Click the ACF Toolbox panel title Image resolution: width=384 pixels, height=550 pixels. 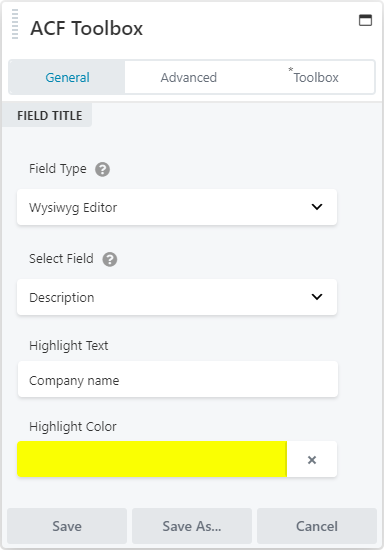[87, 28]
